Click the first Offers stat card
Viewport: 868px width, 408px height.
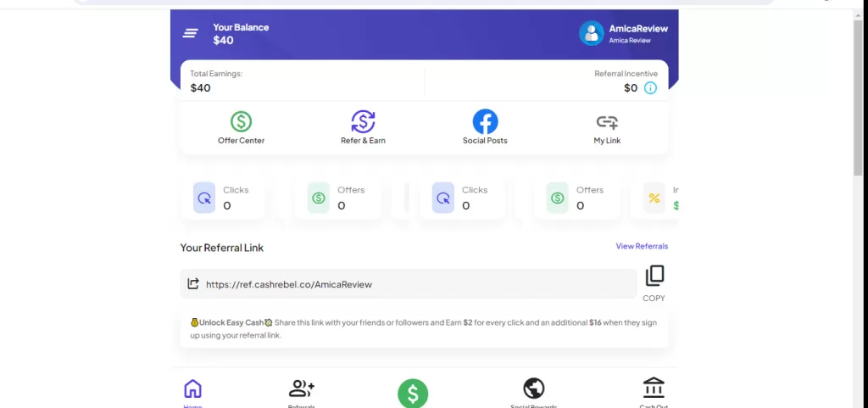(339, 198)
